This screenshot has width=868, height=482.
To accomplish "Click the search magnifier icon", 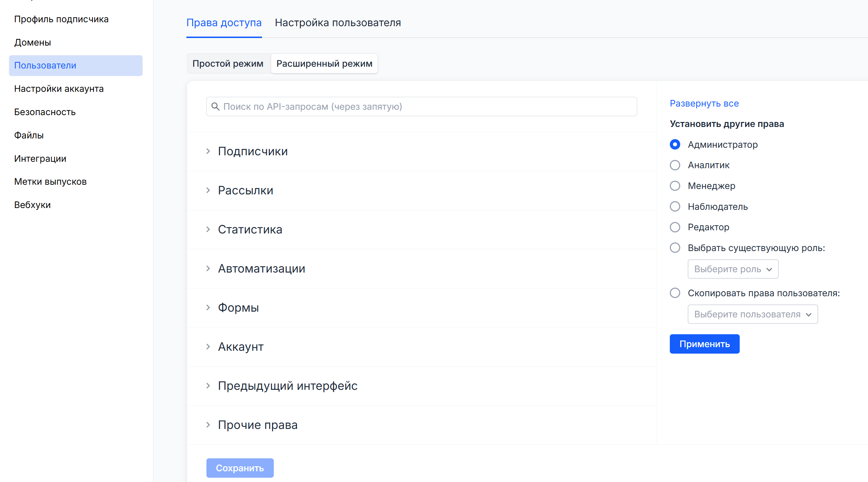I will click(215, 107).
